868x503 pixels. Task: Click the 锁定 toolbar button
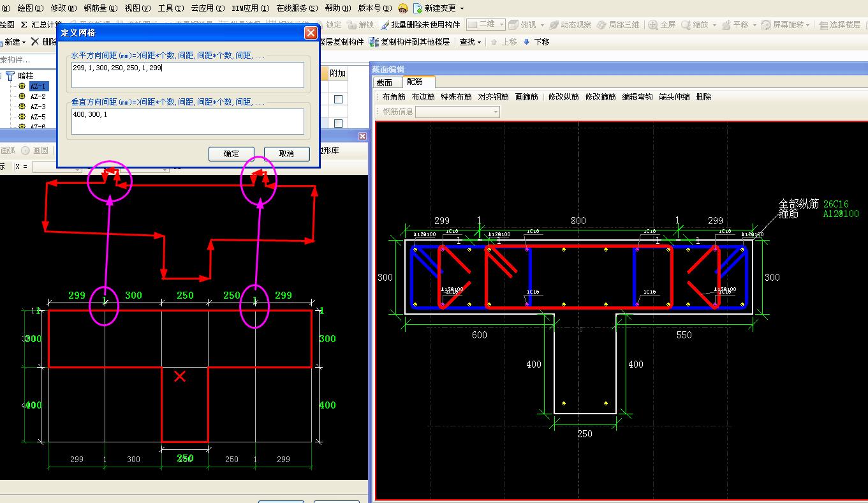coord(334,25)
